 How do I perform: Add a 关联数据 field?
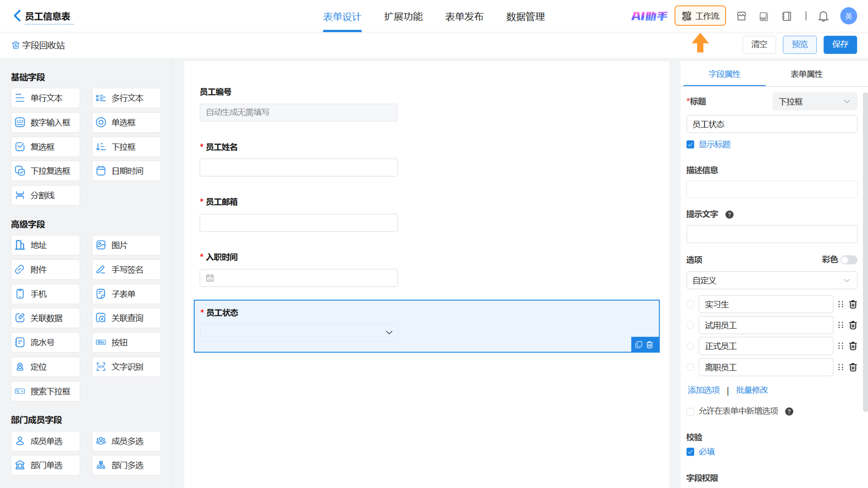click(x=45, y=318)
